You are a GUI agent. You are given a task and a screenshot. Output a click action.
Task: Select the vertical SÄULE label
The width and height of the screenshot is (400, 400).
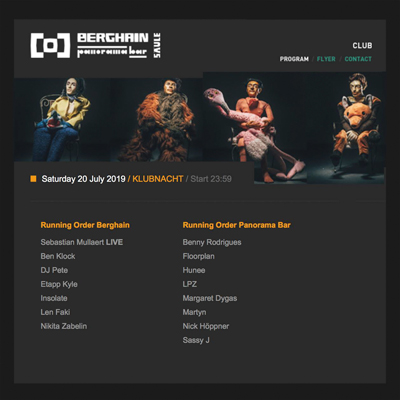point(157,45)
